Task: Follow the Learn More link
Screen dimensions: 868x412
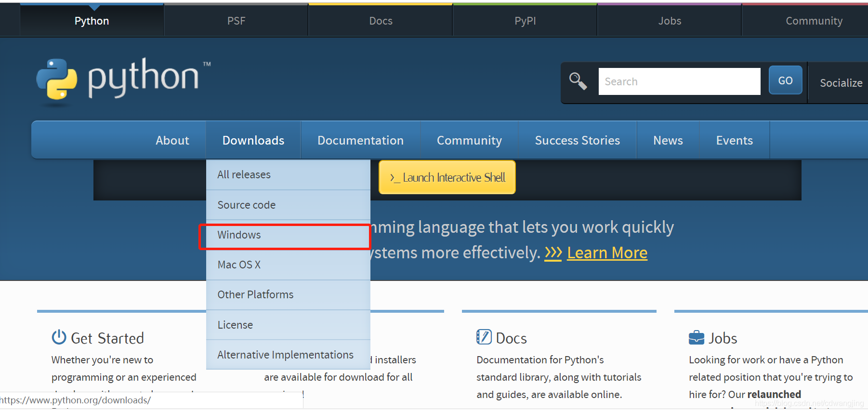Action: [607, 253]
